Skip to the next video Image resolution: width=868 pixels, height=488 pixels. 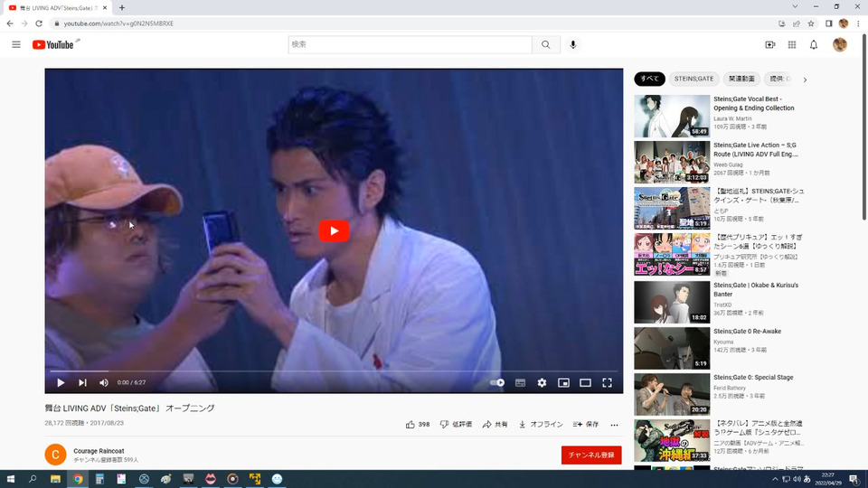[x=82, y=382]
